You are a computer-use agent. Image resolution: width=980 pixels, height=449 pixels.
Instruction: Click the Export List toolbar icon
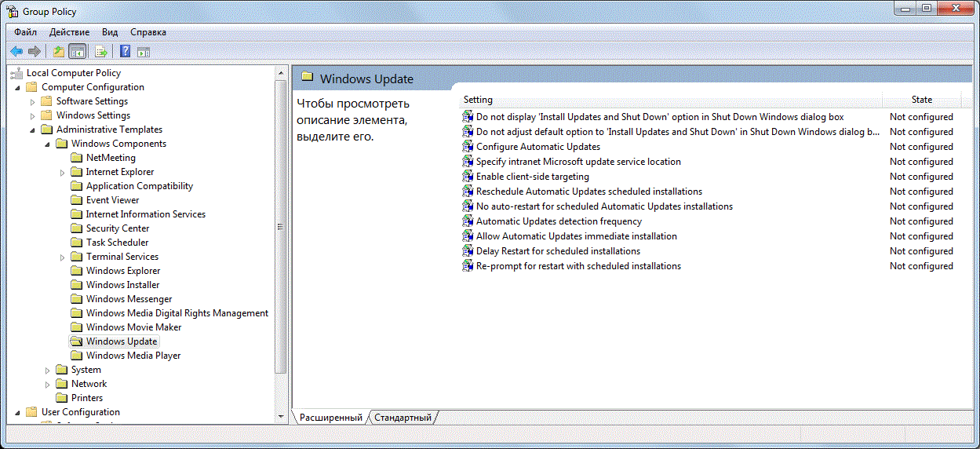point(100,52)
